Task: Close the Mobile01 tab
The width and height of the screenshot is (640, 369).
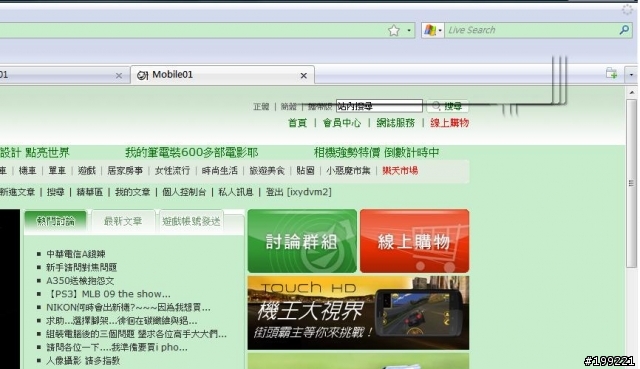Action: pyautogui.click(x=303, y=76)
